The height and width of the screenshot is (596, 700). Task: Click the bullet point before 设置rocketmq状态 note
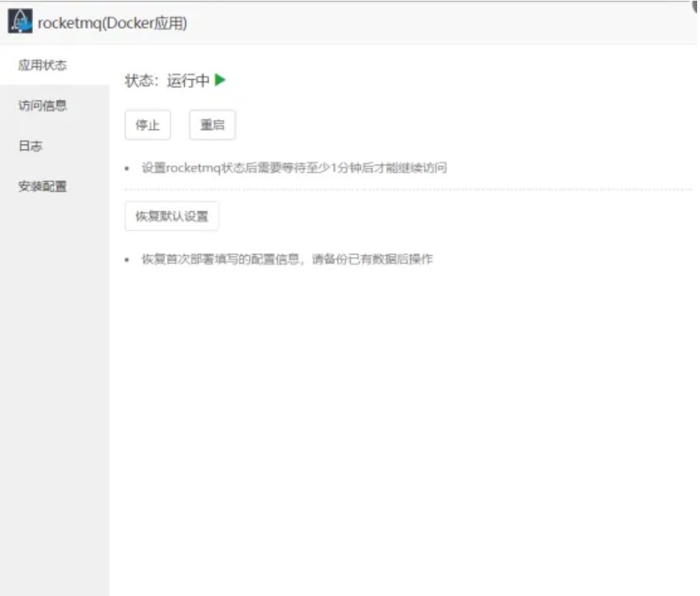click(x=127, y=169)
